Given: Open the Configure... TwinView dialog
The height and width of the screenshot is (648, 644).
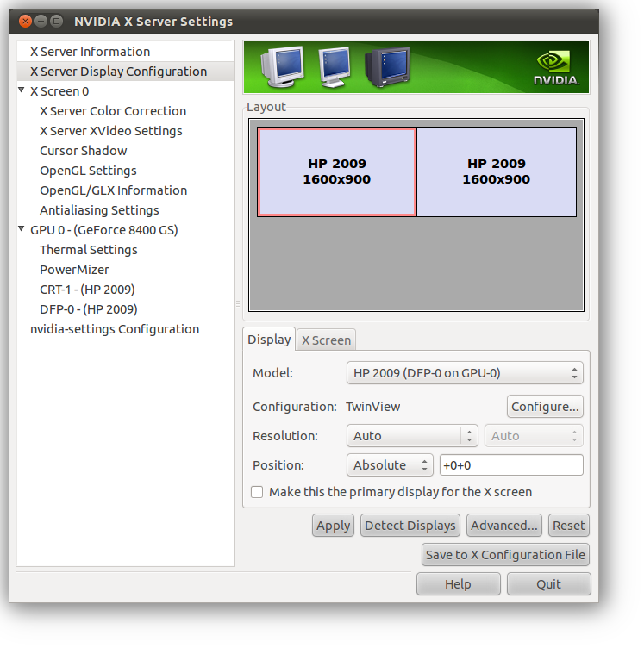Looking at the screenshot, I should [545, 407].
